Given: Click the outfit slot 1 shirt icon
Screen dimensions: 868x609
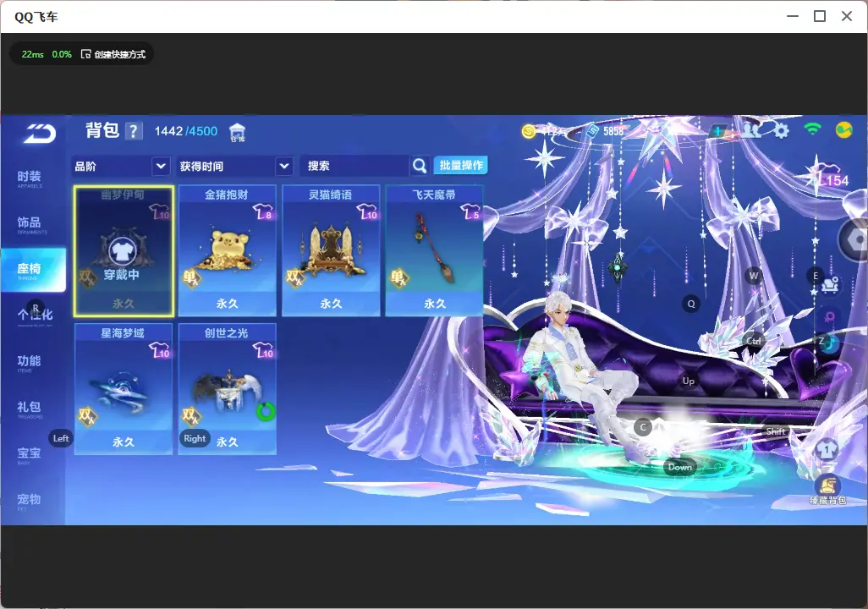Looking at the screenshot, I should (827, 448).
